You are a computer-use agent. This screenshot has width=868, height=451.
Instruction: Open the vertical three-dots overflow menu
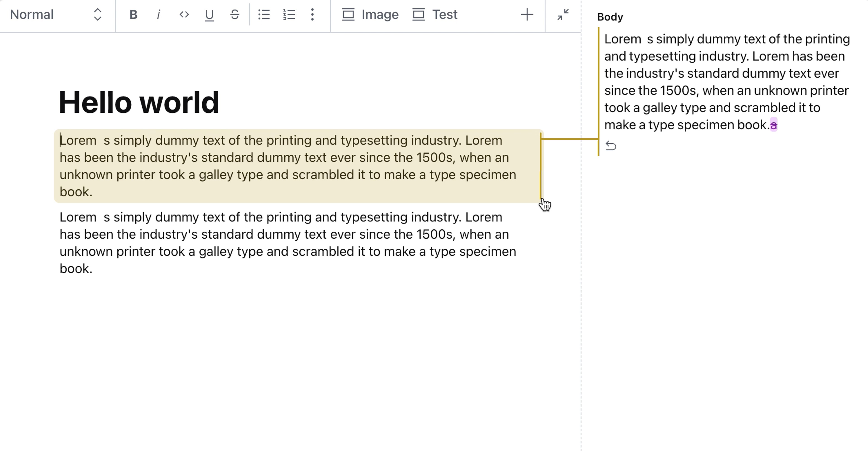coord(312,15)
